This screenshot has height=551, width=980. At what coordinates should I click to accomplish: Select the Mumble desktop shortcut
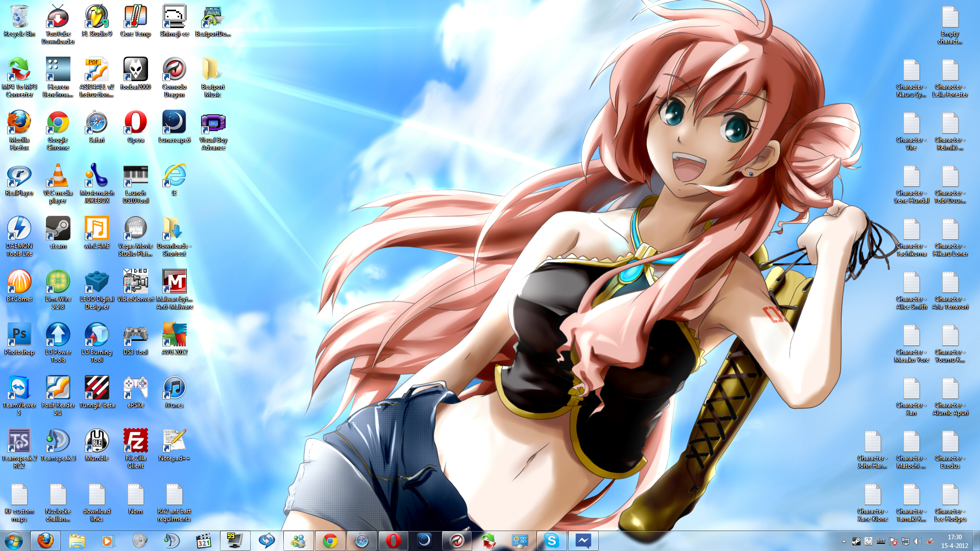[x=97, y=445]
